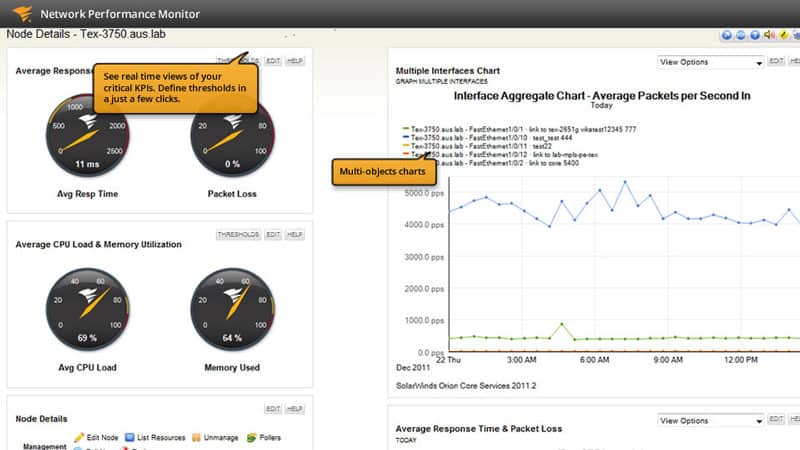Click the Avg CPU Load gauge
Viewport: 800px width, 450px height.
pos(87,309)
